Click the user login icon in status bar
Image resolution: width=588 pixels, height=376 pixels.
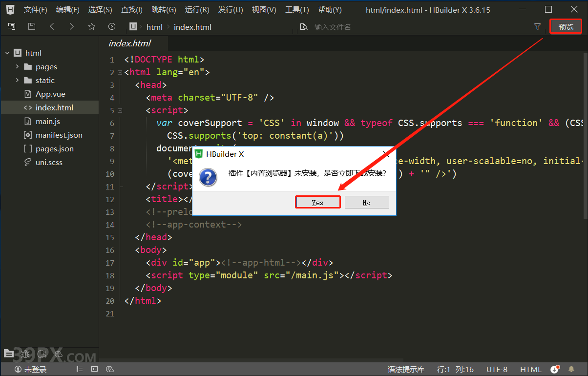coord(18,369)
